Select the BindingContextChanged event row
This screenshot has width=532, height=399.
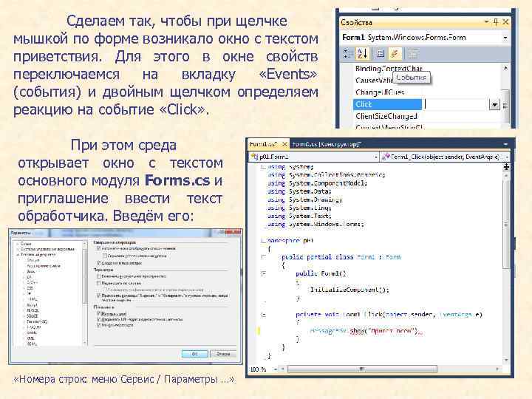pyautogui.click(x=389, y=68)
